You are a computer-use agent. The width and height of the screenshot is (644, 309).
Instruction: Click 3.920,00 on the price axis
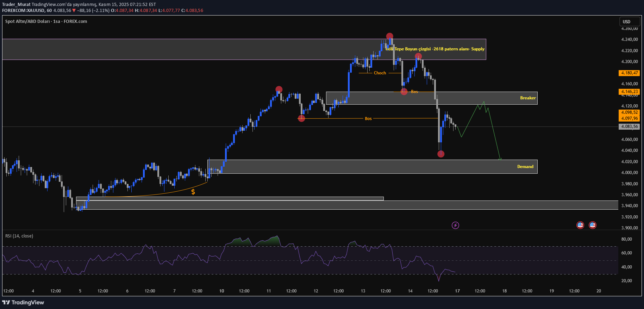pyautogui.click(x=630, y=217)
